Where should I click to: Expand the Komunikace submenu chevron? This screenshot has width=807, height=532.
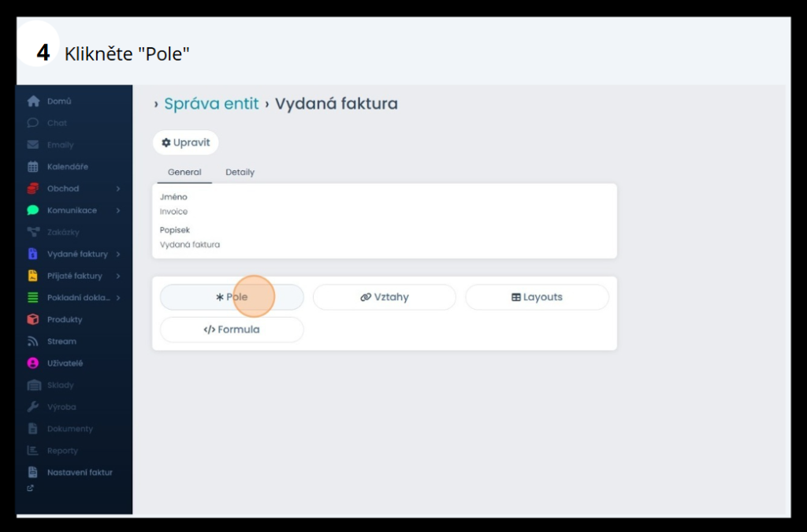pos(118,210)
